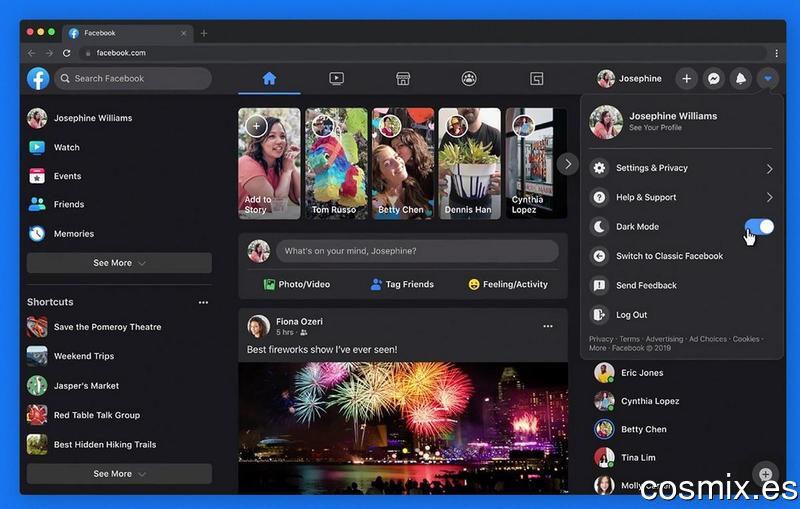Open Red Table Talk Group shortcut
The image size is (800, 509).
click(x=84, y=415)
